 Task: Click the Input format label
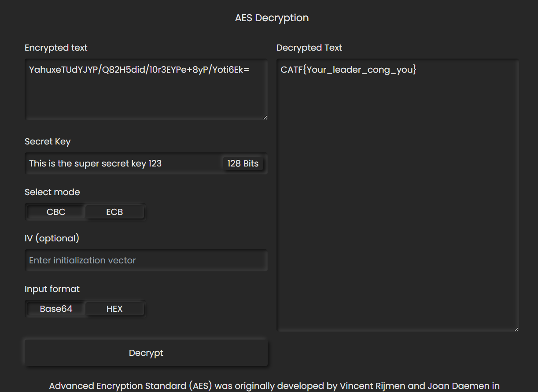52,289
